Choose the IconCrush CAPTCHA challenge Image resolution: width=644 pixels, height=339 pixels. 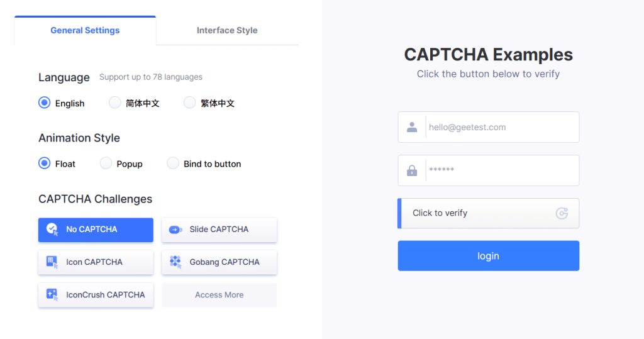point(96,295)
